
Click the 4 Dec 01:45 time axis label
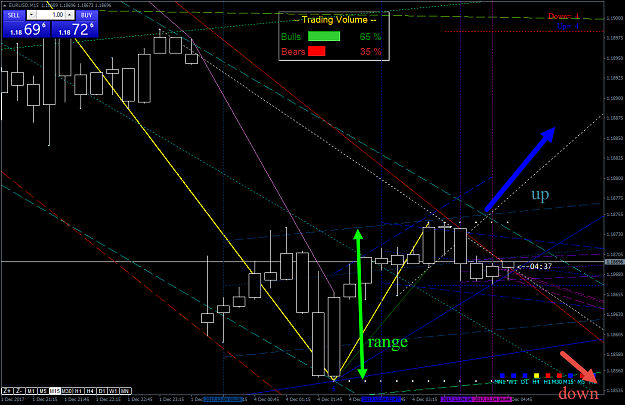click(330, 399)
